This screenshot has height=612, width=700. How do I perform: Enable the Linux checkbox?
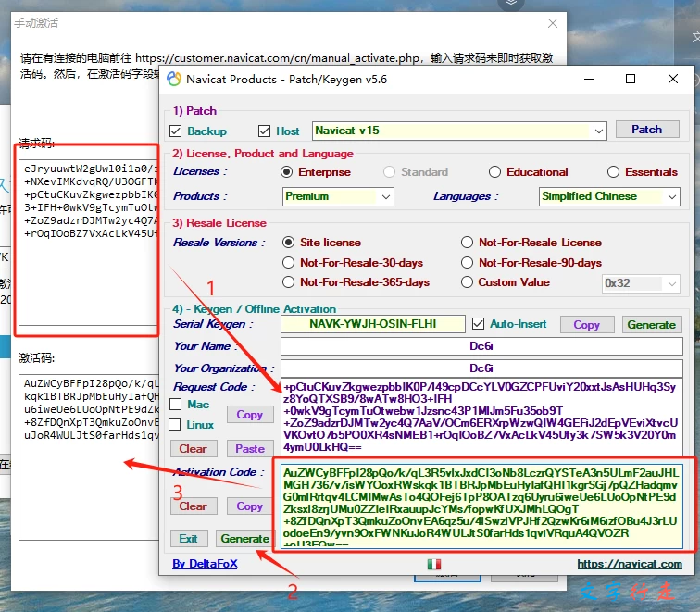click(x=175, y=425)
